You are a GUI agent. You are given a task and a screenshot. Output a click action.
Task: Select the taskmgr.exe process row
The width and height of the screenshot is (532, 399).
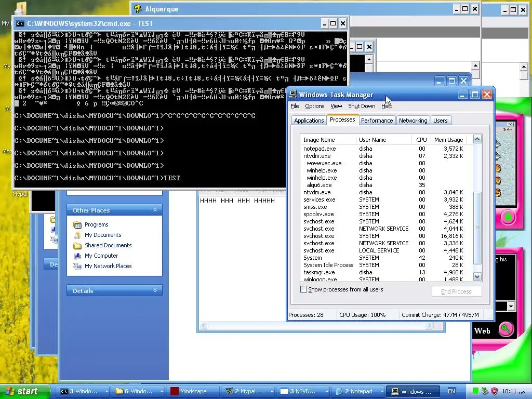(383, 272)
